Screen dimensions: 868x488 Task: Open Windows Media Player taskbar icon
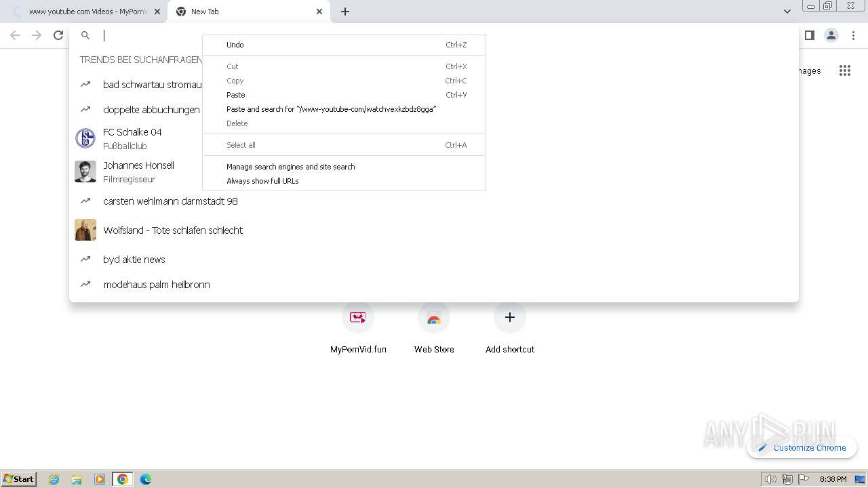tap(100, 479)
